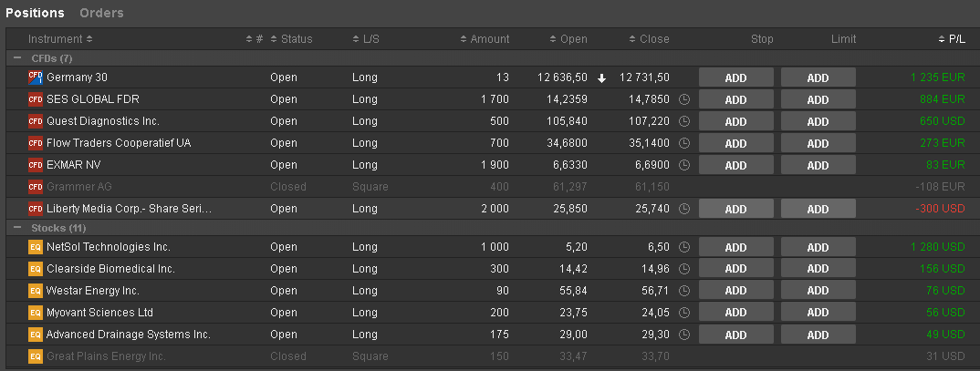Click the EQ icon beside NetSol Technologies
This screenshot has width=980, height=371.
(x=36, y=247)
